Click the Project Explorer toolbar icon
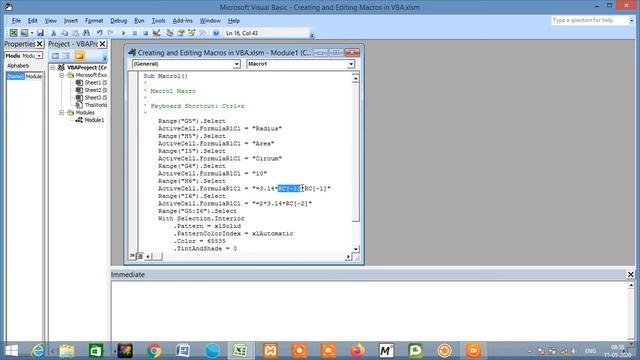The height and width of the screenshot is (360, 640). pos(170,33)
